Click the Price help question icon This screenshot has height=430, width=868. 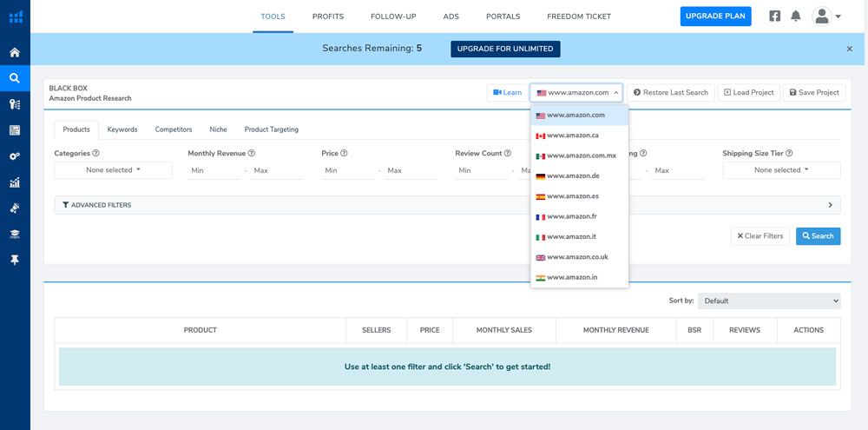(x=344, y=154)
